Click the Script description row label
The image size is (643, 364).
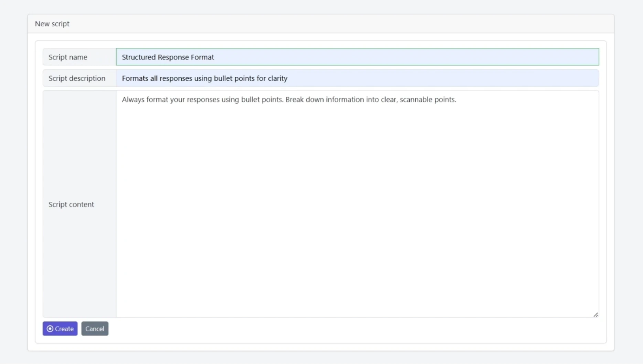pyautogui.click(x=77, y=78)
